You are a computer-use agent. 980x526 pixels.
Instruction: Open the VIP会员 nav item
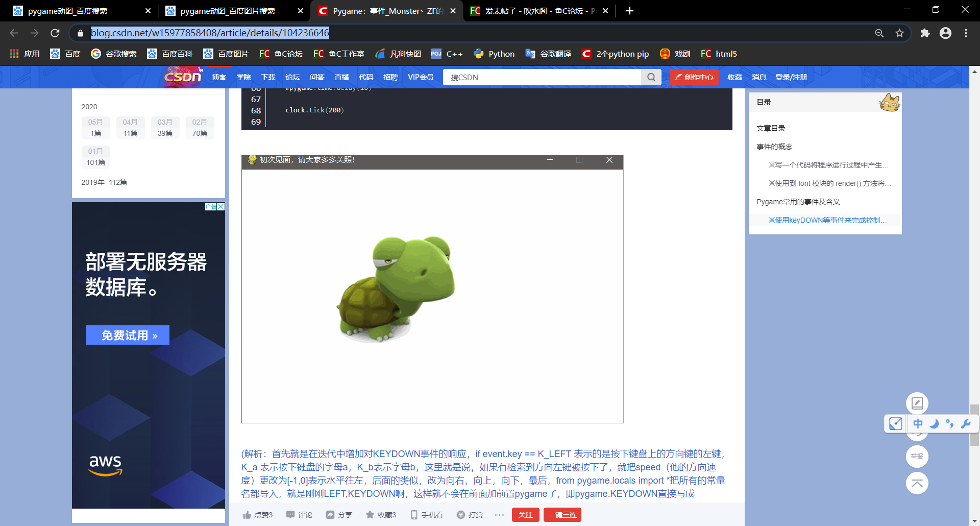pos(421,77)
